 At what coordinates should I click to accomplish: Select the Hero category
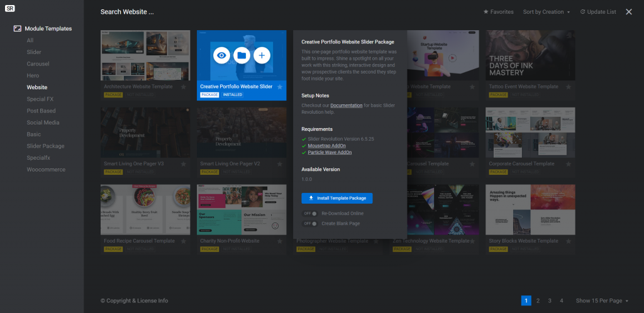(x=33, y=75)
